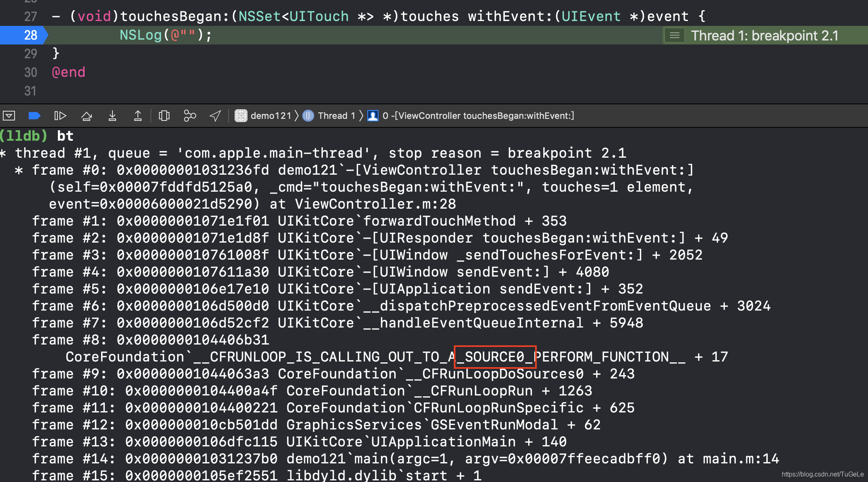Step out of the current function
Screen dimensions: 868x482
point(138,116)
